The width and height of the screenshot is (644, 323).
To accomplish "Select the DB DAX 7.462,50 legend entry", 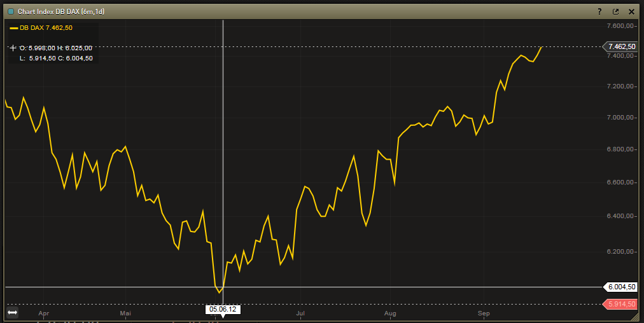I will point(41,28).
